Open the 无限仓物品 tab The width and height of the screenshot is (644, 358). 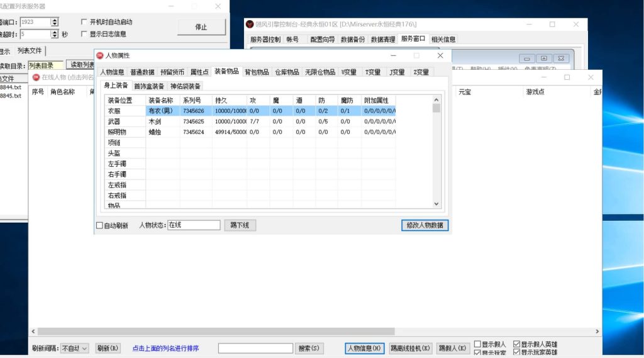pos(320,72)
